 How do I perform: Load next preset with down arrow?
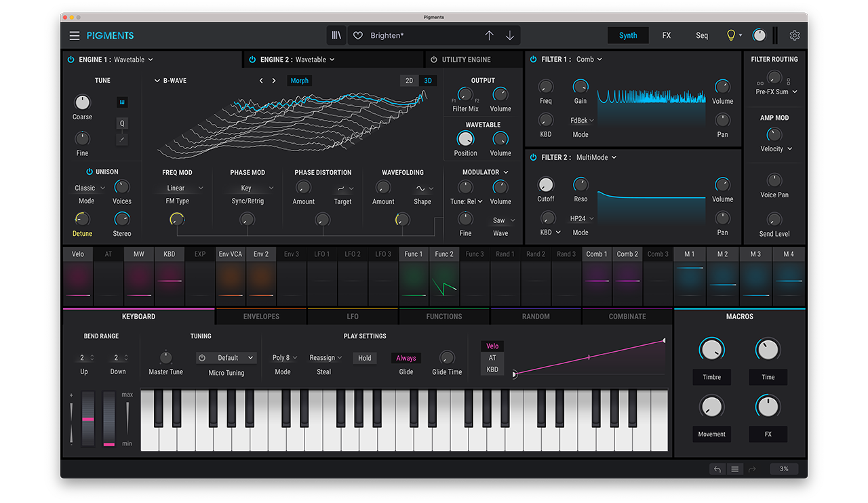(x=510, y=35)
